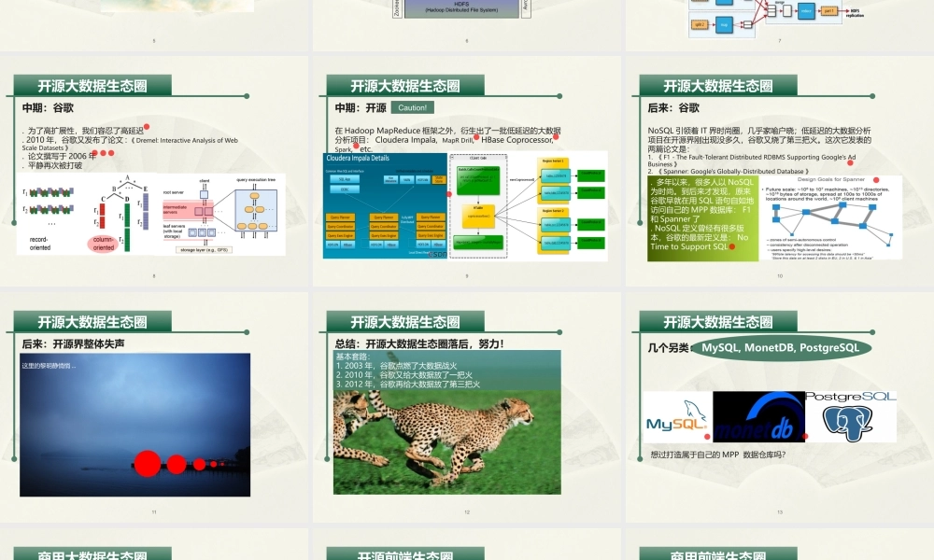Click the 几个另类 label
Screen dimensions: 934x560
(669, 348)
